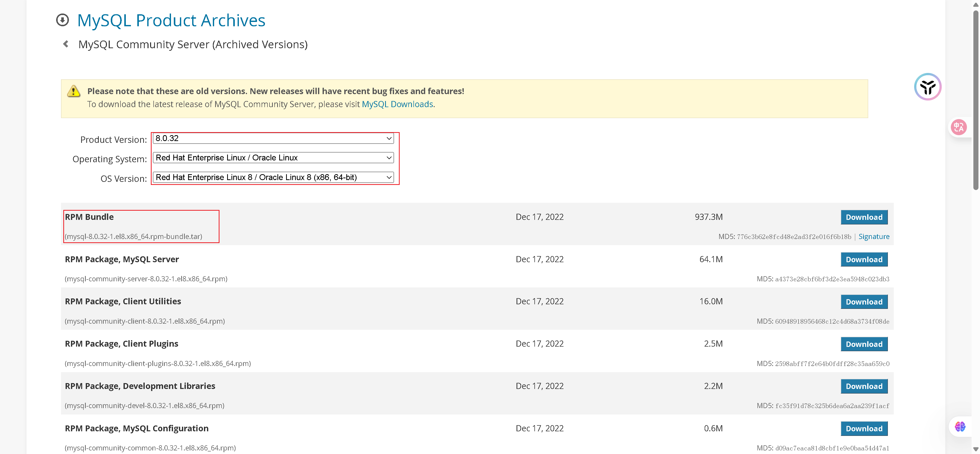Click MD5 hash a4373e28cbf6bf3d2e3ea5948c023db3
Screen dimensions: 980x454
[832, 279]
